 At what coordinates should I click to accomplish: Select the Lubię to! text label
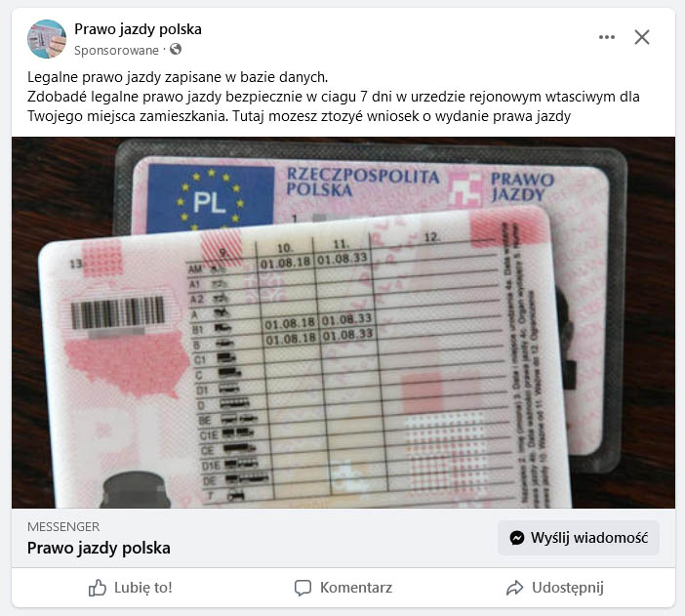coord(143,588)
